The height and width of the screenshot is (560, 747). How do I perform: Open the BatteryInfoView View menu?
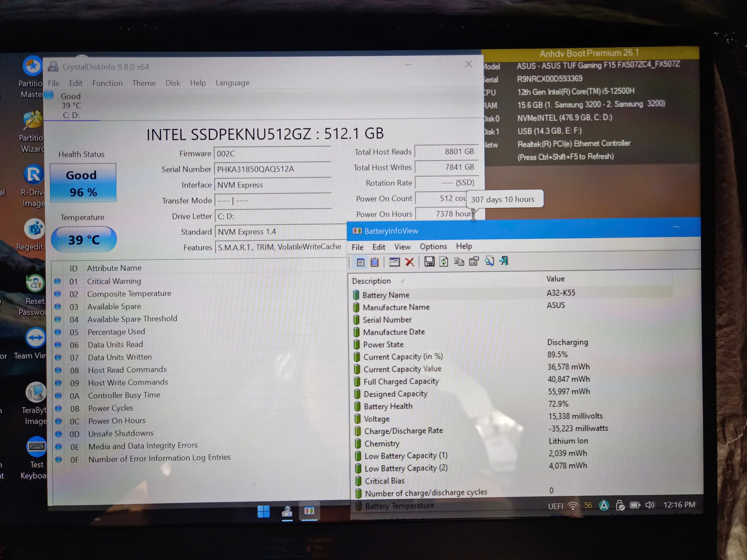[x=403, y=247]
